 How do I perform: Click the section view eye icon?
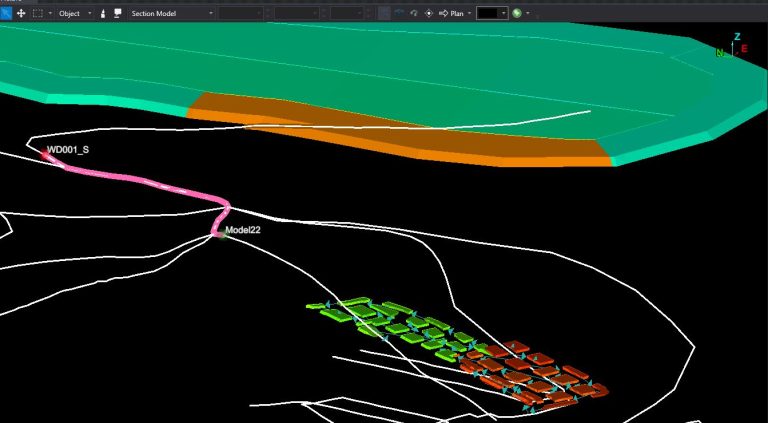[x=399, y=13]
